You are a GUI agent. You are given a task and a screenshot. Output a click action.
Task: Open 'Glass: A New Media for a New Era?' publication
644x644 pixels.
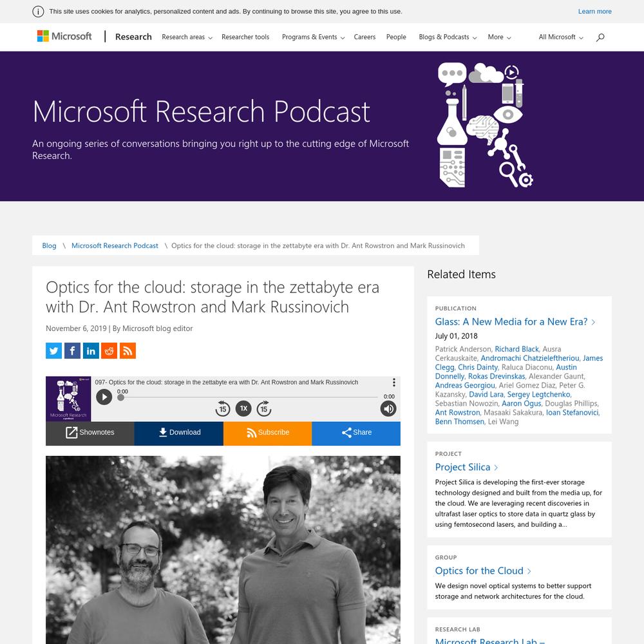coord(515,321)
